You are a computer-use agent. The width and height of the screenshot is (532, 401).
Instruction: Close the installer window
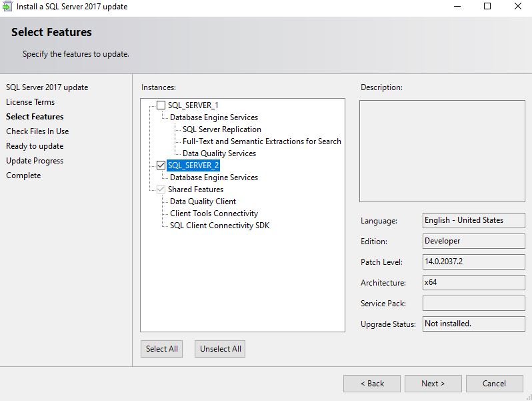(518, 6)
